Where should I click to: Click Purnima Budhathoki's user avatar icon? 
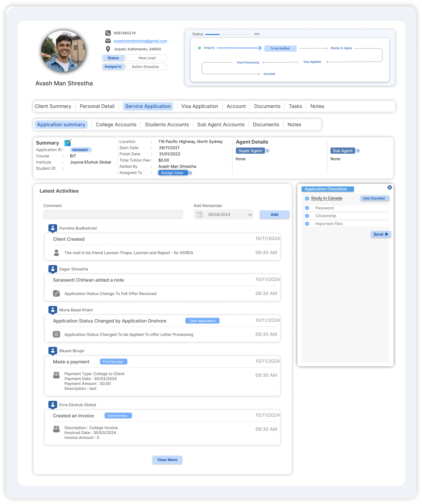click(53, 228)
